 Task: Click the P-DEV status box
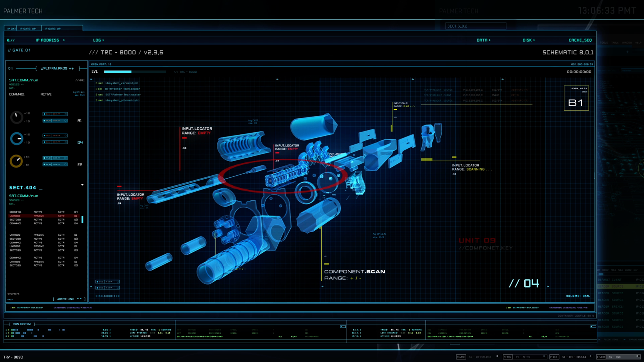[x=553, y=357]
